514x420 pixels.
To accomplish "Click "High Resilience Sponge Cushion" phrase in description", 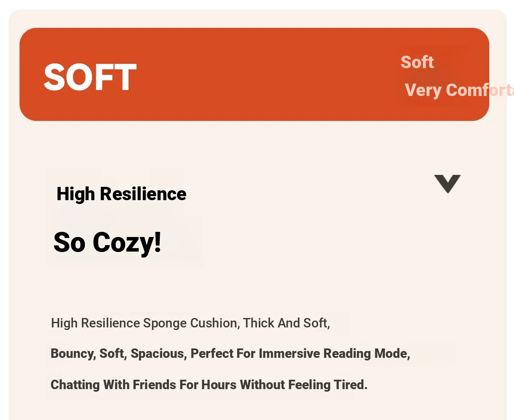I will pyautogui.click(x=144, y=323).
